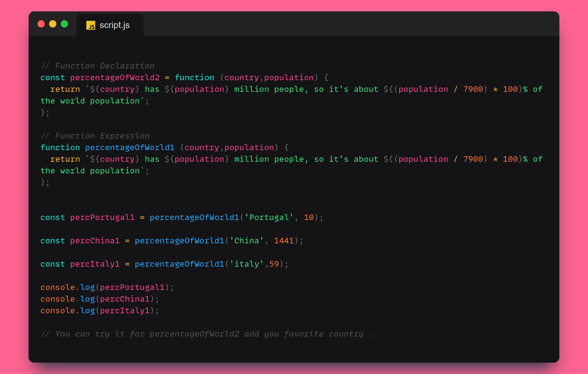Click the number 1441 argument
The image size is (588, 374).
[x=284, y=241]
